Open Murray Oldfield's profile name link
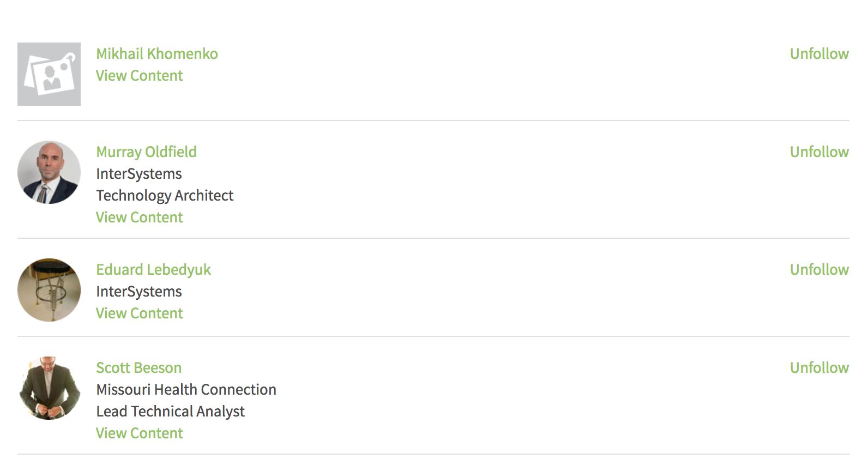The height and width of the screenshot is (459, 868). point(146,152)
